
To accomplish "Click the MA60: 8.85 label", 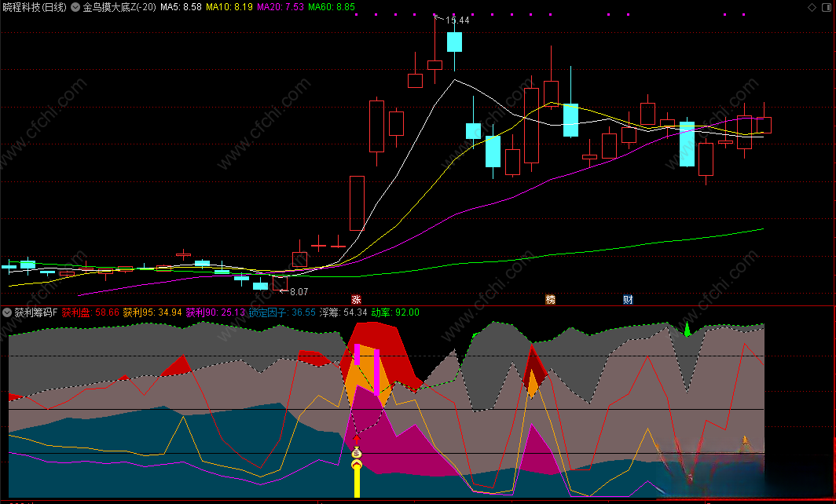I will pyautogui.click(x=332, y=7).
